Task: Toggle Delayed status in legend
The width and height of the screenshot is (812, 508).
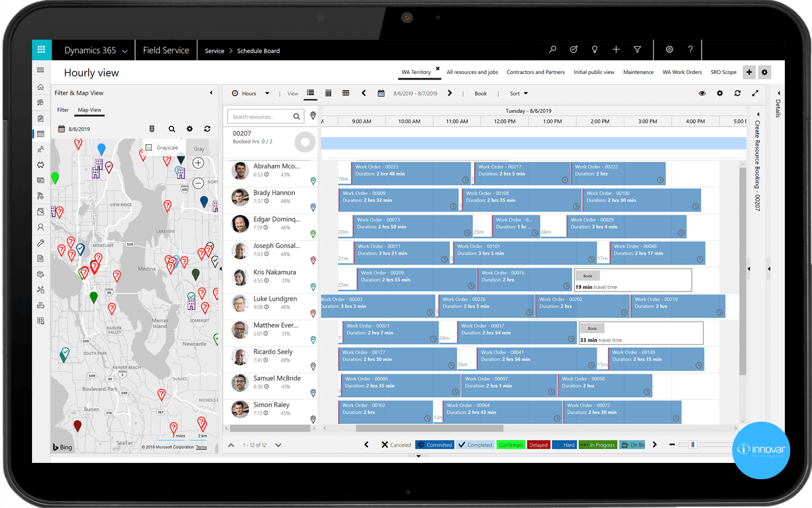Action: click(538, 444)
